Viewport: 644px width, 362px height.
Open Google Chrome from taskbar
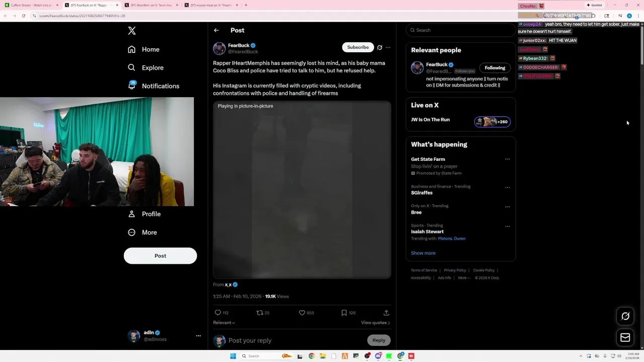coord(311,356)
